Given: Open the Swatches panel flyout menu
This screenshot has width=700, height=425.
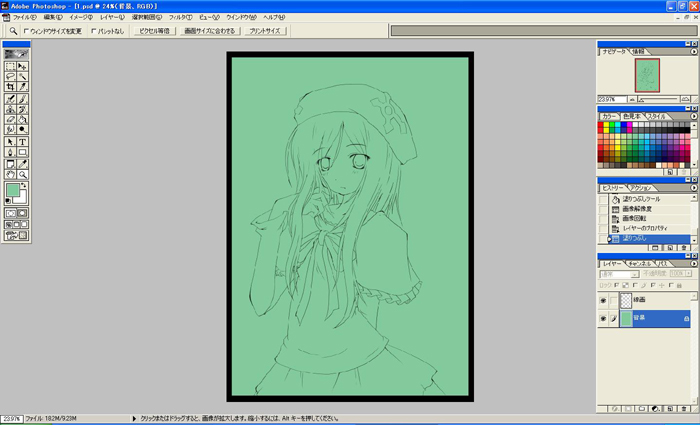Looking at the screenshot, I should (694, 116).
